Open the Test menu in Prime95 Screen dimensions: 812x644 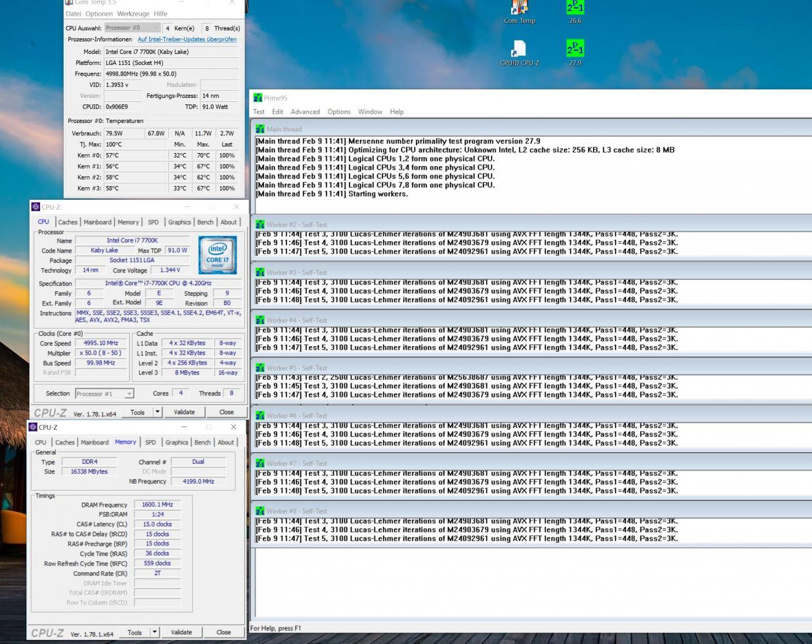[x=259, y=112]
